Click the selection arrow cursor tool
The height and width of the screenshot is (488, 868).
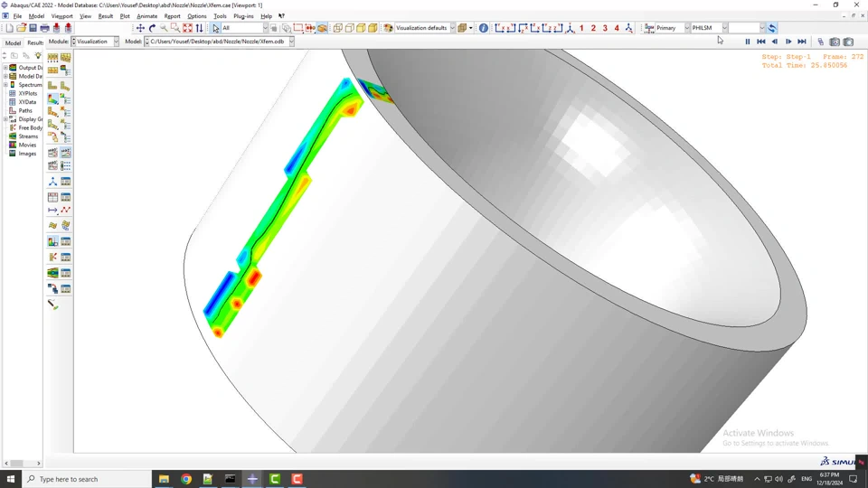216,28
